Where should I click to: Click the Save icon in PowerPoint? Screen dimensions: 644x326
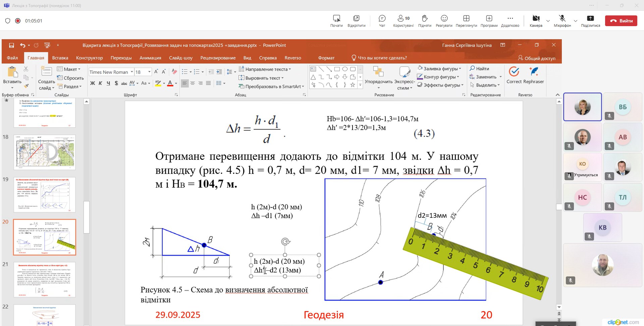click(11, 45)
